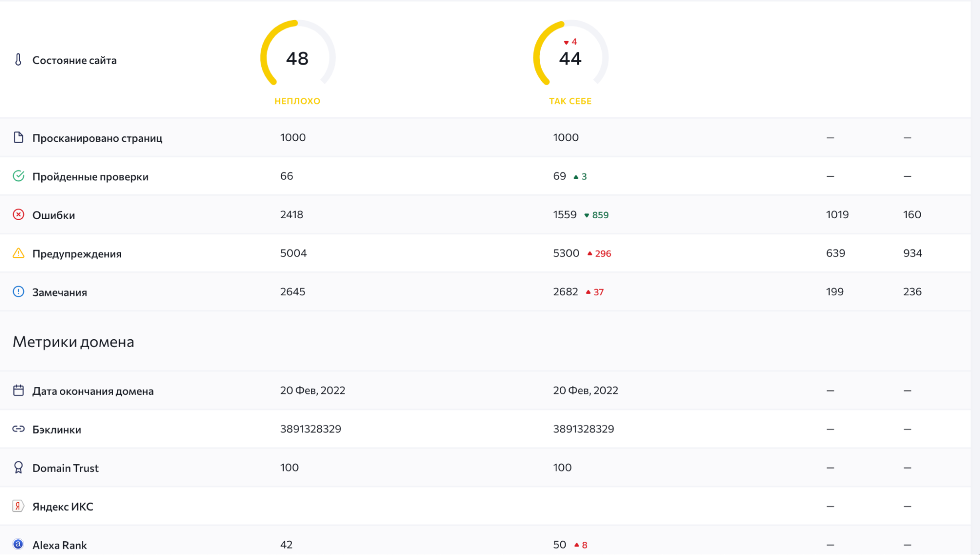The height and width of the screenshot is (555, 980).
Task: Click the green increase indicator 3
Action: 580,176
